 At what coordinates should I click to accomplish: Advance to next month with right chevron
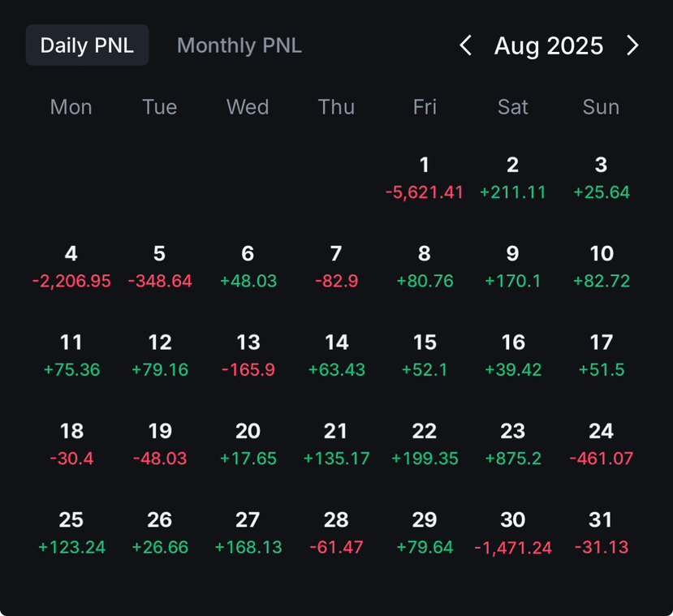(x=632, y=45)
